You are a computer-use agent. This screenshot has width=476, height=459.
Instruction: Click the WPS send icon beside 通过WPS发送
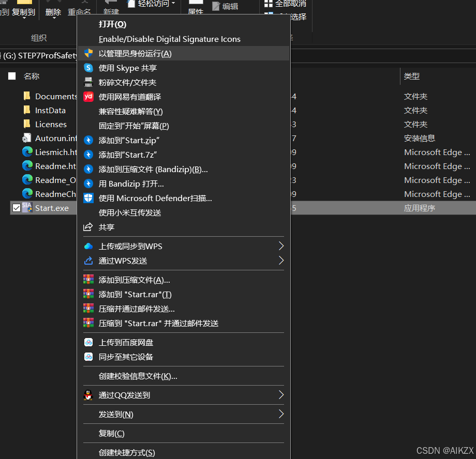click(x=88, y=261)
